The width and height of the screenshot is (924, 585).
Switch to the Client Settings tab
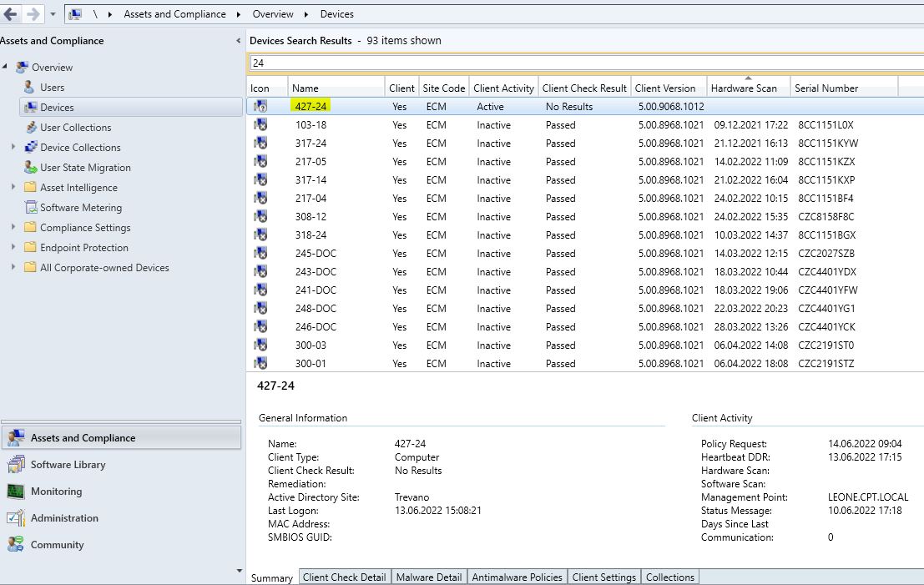click(x=604, y=577)
